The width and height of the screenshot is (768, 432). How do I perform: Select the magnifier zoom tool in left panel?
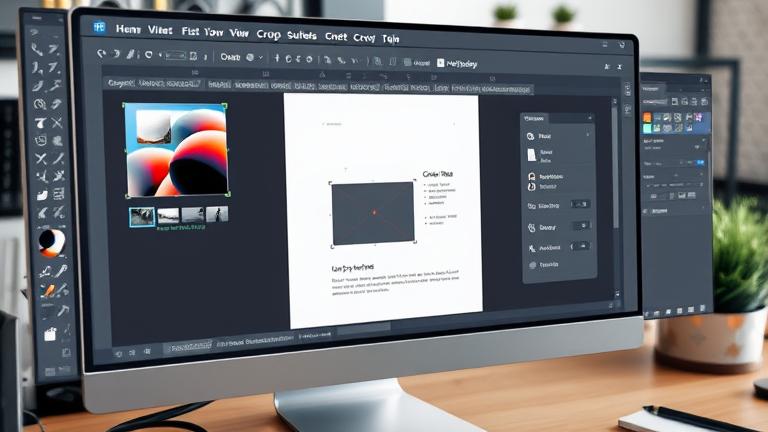[40, 104]
